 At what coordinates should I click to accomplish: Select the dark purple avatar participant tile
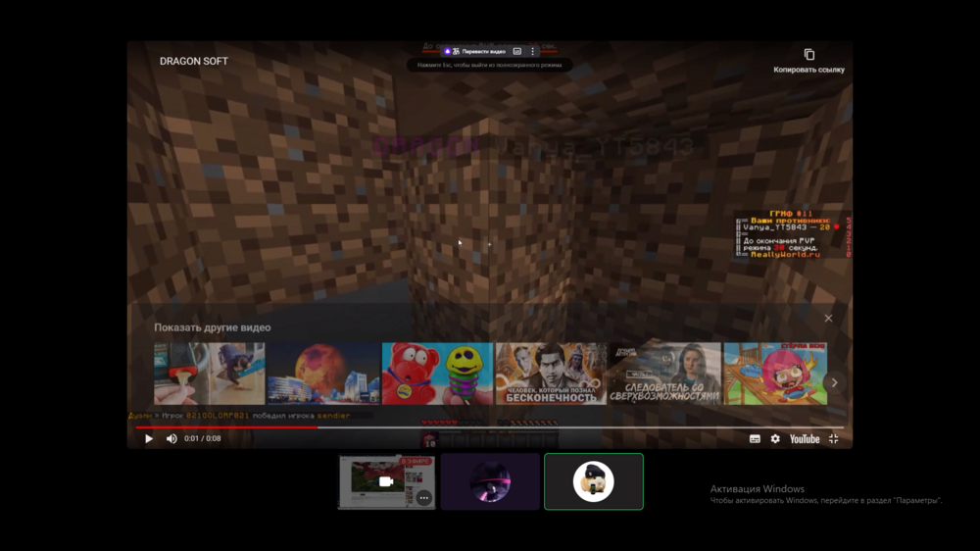coord(490,481)
